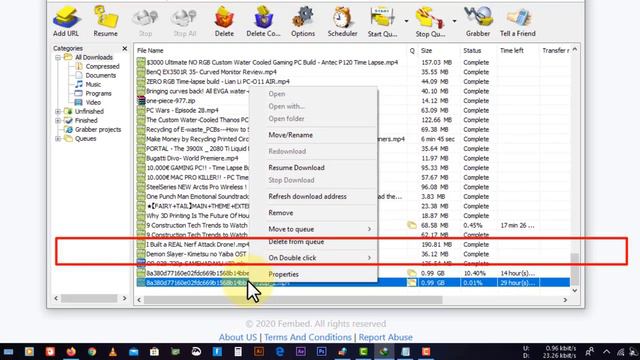Image resolution: width=640 pixels, height=360 pixels.
Task: Select the $3000 Ultimate NO RGB Custom build file
Action: (272, 62)
